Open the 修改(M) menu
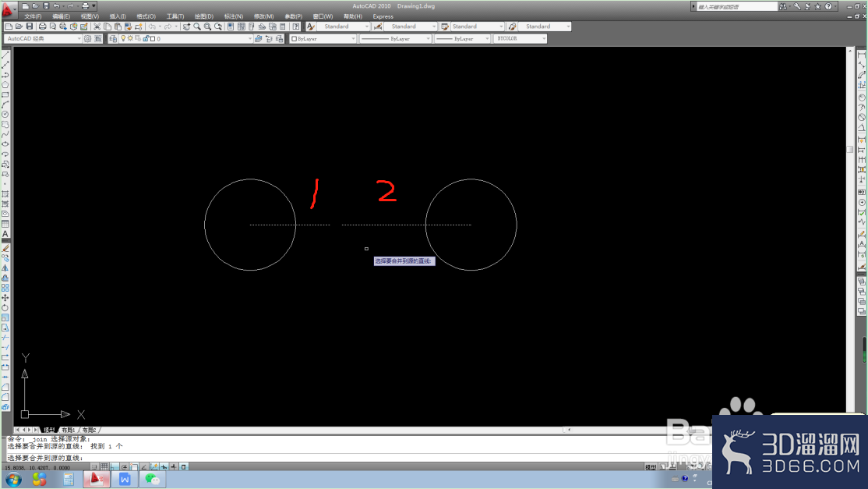 (263, 16)
